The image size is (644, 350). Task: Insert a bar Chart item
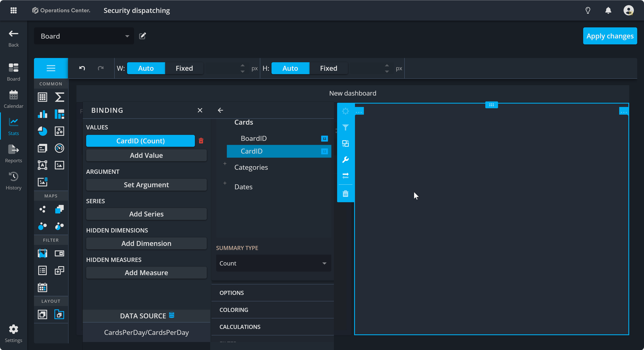pyautogui.click(x=42, y=114)
